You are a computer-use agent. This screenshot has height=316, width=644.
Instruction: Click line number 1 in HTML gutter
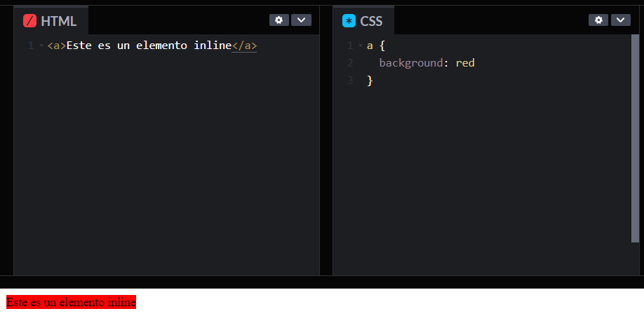[31, 46]
